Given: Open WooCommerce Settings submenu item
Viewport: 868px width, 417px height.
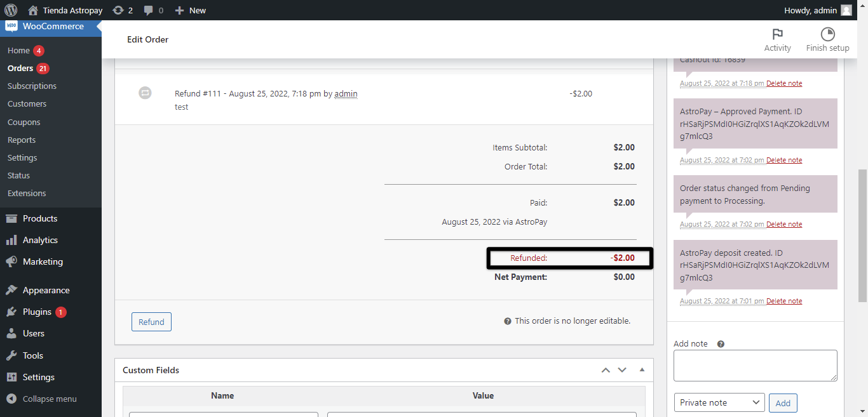Looking at the screenshot, I should [22, 157].
